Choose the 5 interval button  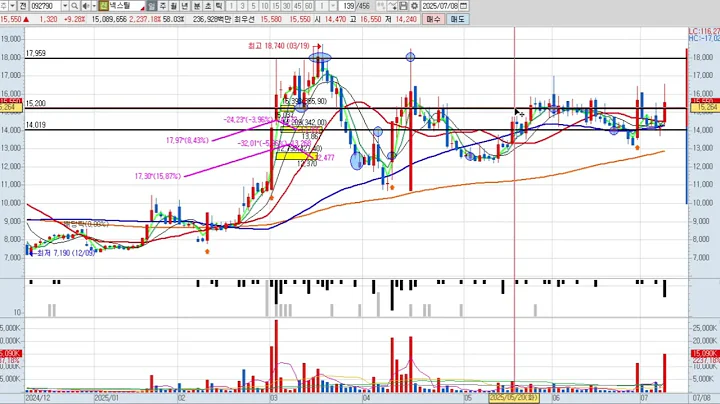[253, 6]
